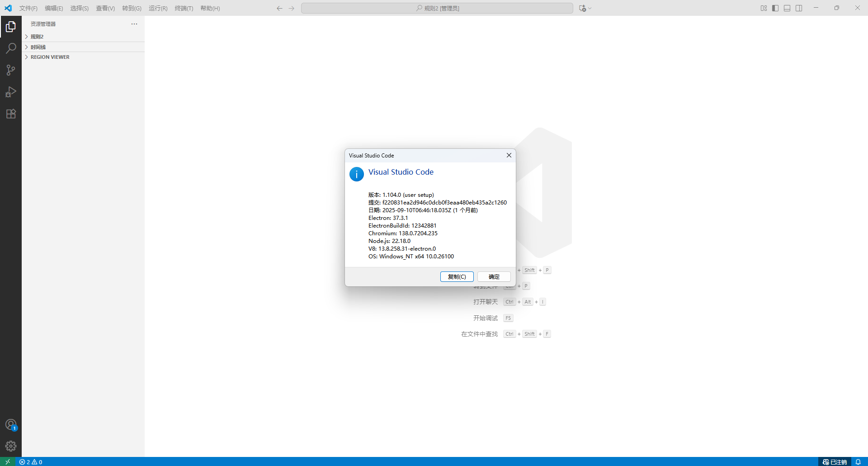The height and width of the screenshot is (466, 868).
Task: Toggle the secondary side bar visibility
Action: pyautogui.click(x=799, y=8)
